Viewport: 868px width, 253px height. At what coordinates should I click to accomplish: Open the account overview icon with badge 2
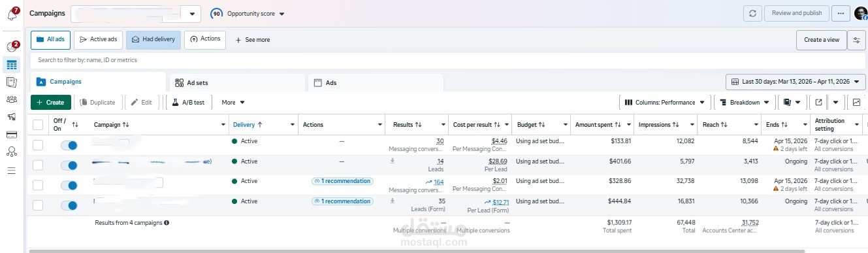(x=12, y=47)
